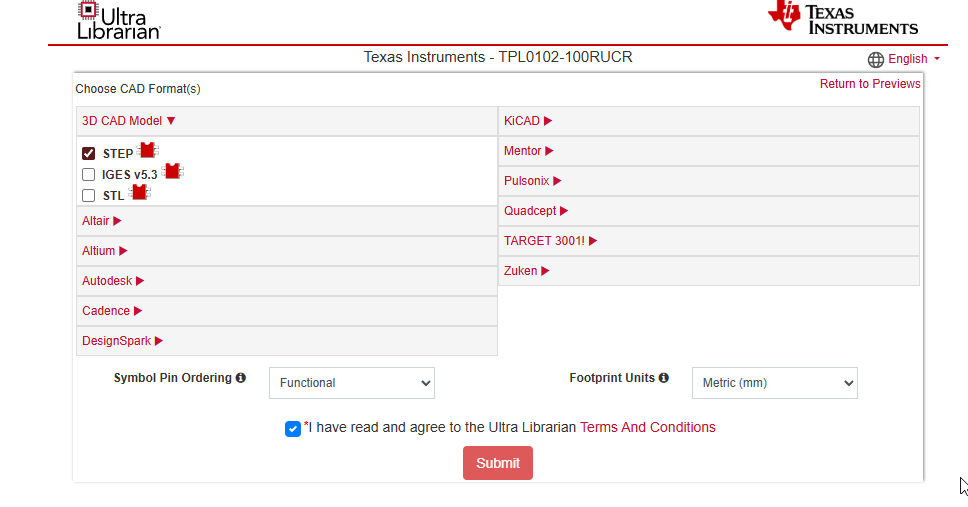Expand the Zuken format section
This screenshot has height=507, width=968.
(709, 271)
